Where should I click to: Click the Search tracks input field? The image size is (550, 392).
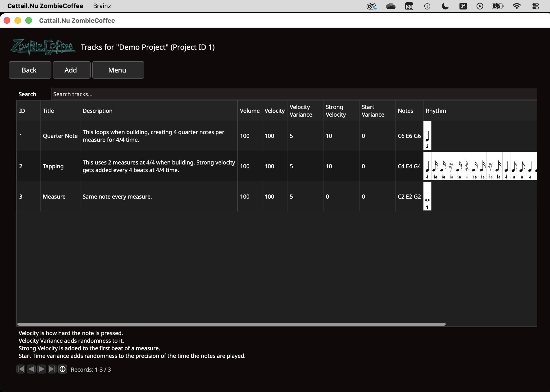[294, 94]
